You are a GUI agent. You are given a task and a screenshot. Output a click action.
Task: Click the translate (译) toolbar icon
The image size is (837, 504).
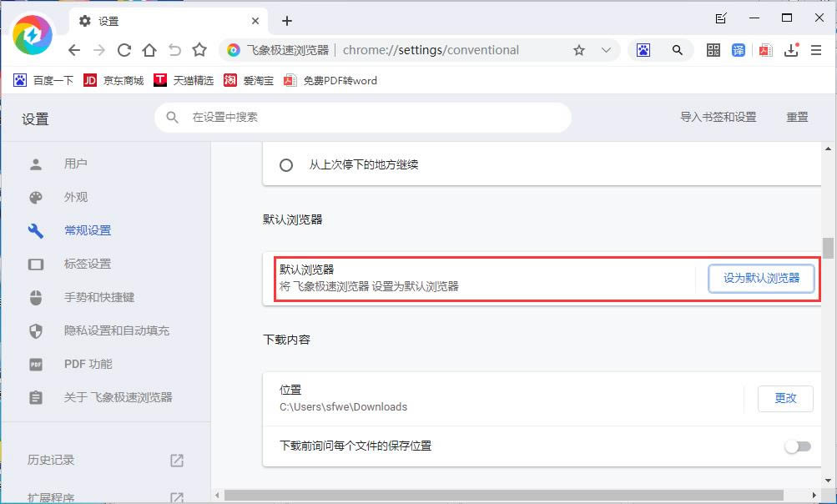pos(739,50)
